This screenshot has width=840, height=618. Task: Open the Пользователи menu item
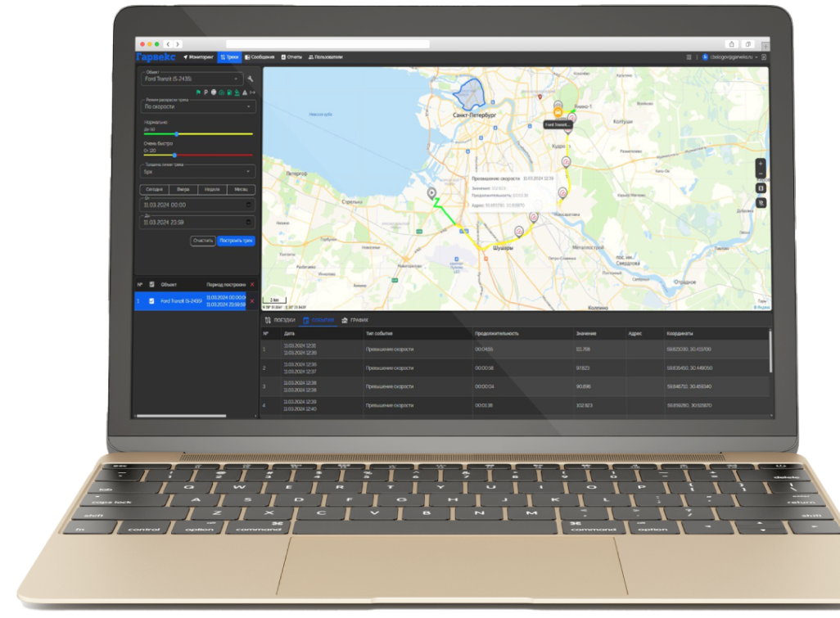326,56
